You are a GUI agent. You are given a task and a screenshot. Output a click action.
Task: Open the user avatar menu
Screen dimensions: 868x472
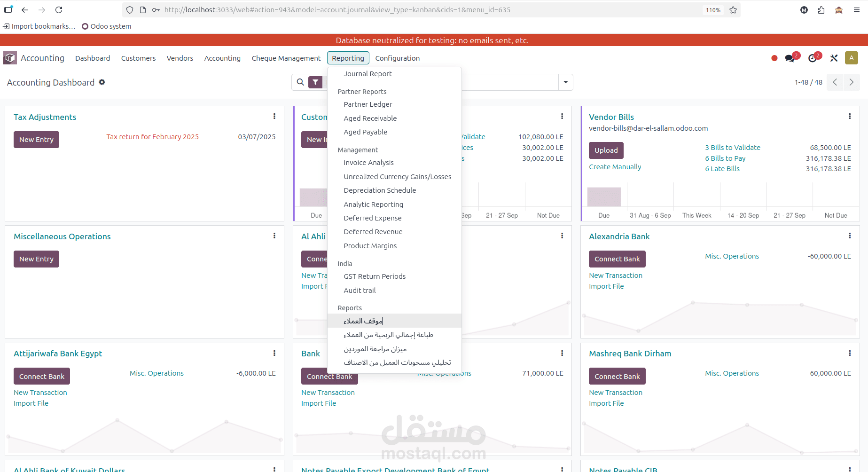click(x=852, y=58)
